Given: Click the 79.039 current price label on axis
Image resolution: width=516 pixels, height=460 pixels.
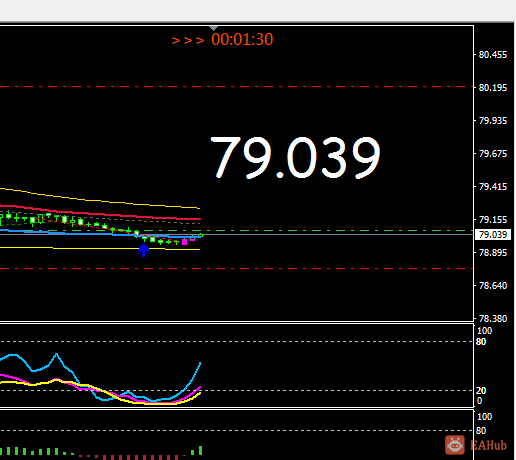Looking at the screenshot, I should (493, 235).
